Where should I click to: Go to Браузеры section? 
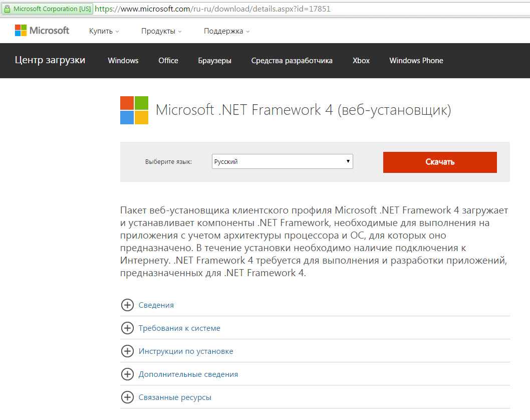(214, 61)
